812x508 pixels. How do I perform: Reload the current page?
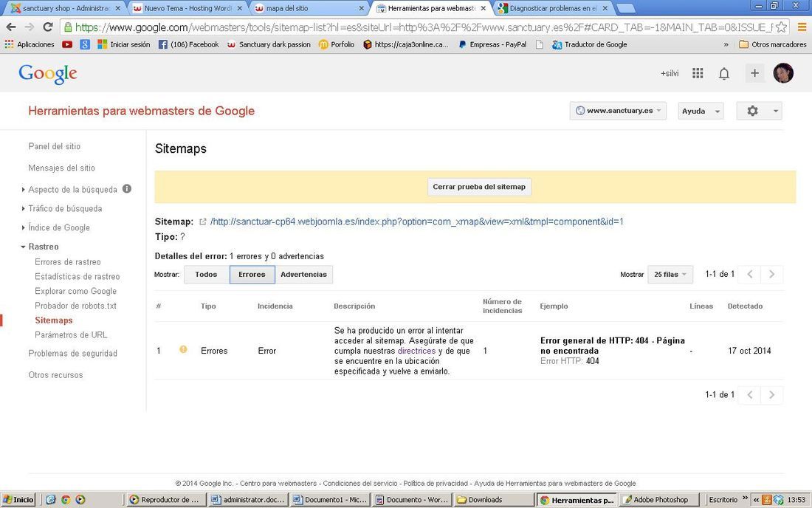[x=48, y=27]
